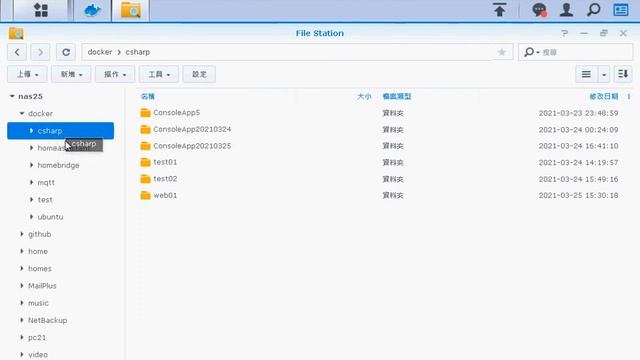Click the search input field
The height and width of the screenshot is (360, 640).
pos(586,52)
